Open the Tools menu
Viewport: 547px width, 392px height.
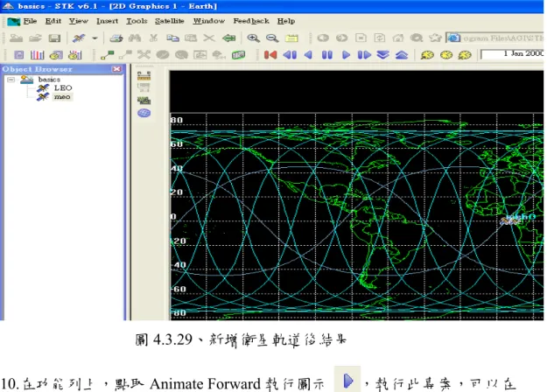[x=137, y=21]
